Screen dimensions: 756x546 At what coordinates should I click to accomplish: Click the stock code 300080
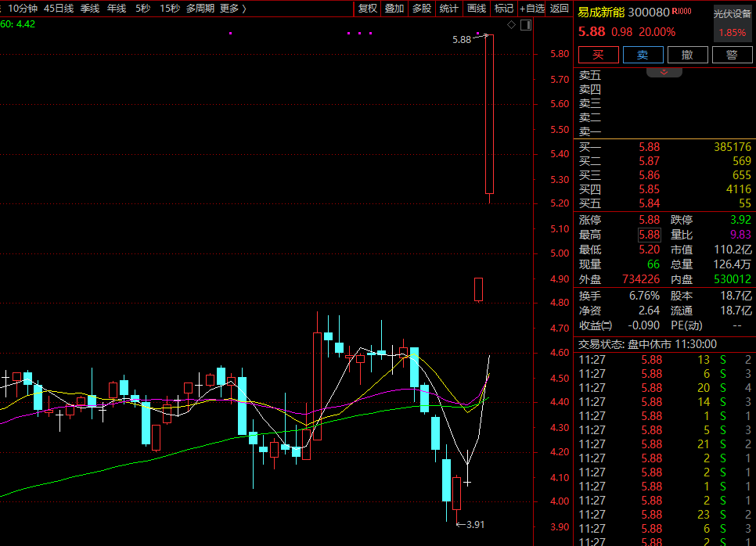point(649,12)
